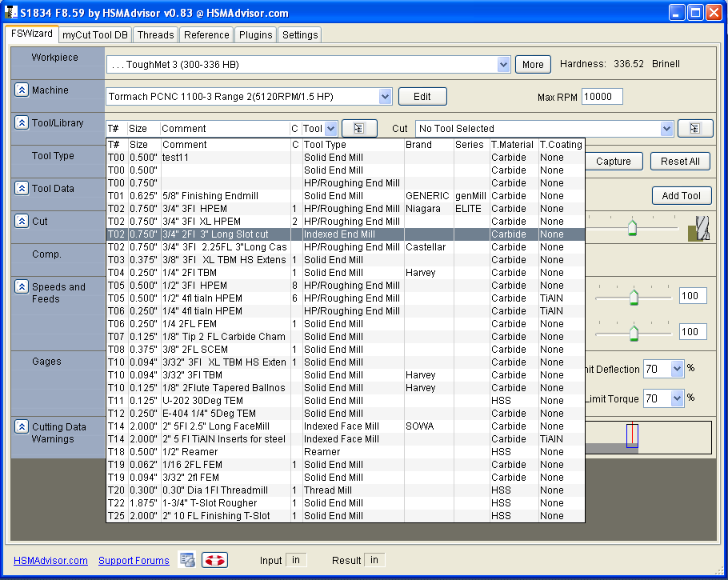This screenshot has height=580, width=728.
Task: Select the SOWA 2" Long FaceMill row
Action: click(x=345, y=426)
